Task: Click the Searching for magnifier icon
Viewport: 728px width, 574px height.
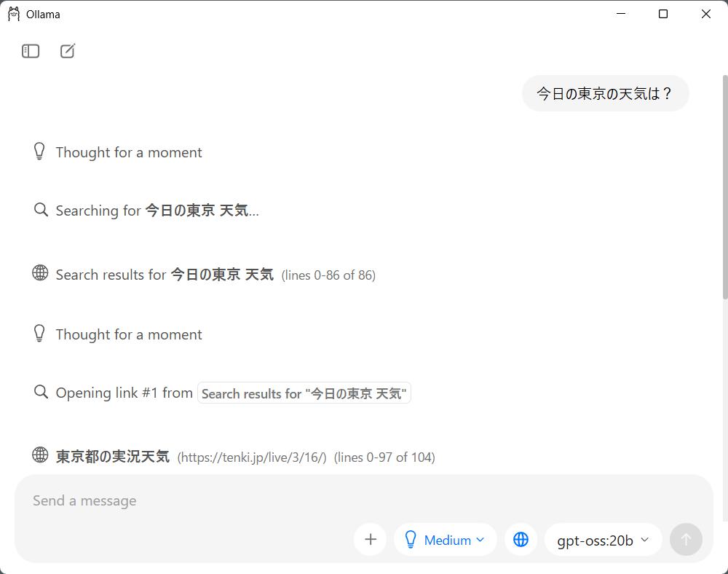Action: coord(41,210)
